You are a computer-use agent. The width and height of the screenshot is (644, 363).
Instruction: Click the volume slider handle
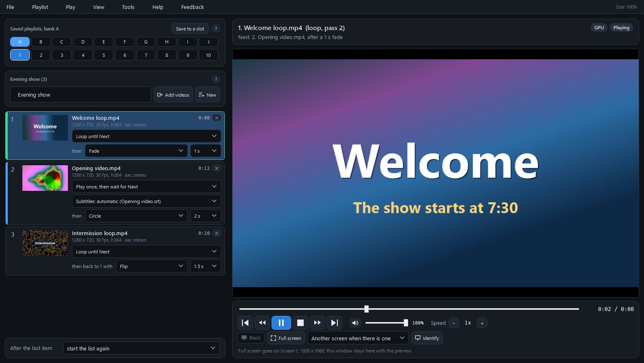click(406, 323)
